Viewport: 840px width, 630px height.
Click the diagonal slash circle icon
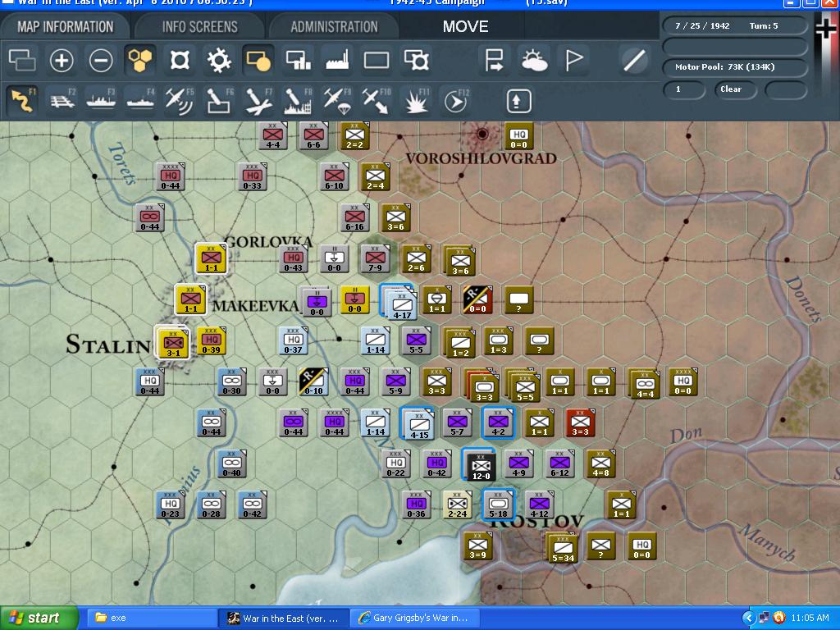click(x=634, y=60)
